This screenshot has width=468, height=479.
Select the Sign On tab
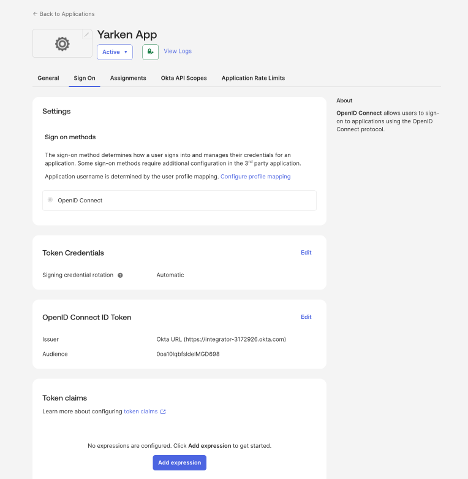[x=84, y=78]
